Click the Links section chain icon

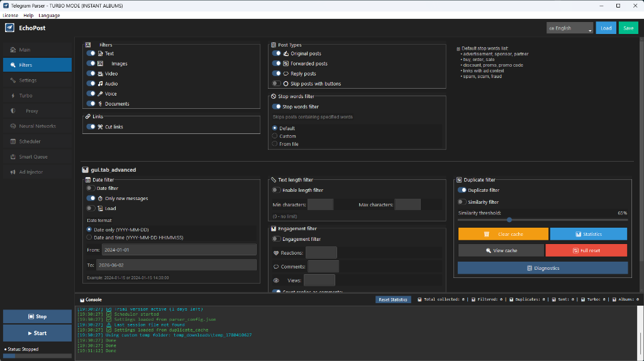pyautogui.click(x=88, y=116)
